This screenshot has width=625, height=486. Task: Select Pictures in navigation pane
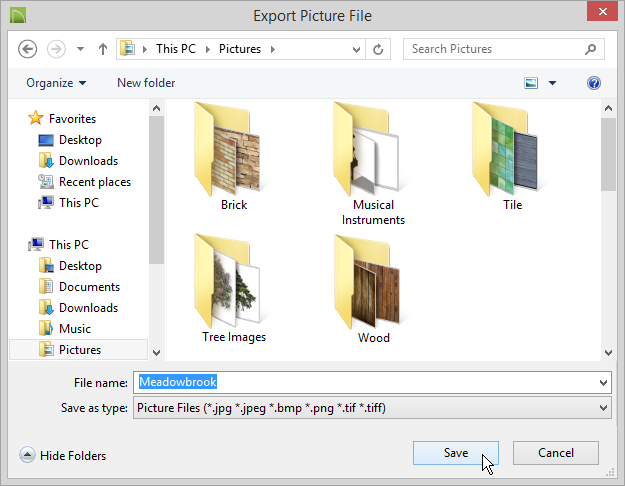[x=78, y=350]
